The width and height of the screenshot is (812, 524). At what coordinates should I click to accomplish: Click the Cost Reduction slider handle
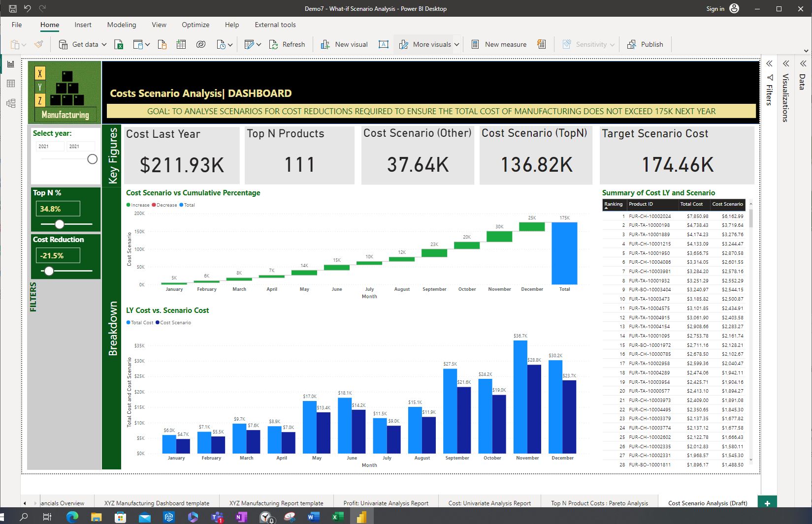coord(49,271)
